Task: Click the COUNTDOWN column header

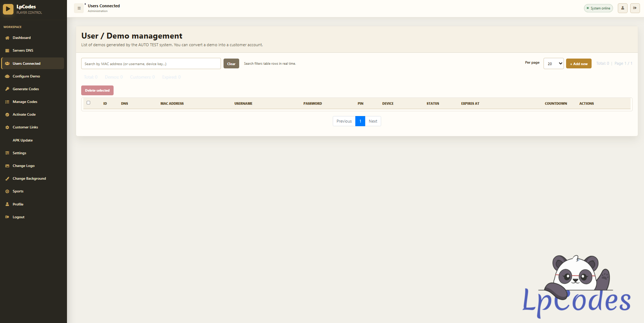Action: pos(556,104)
